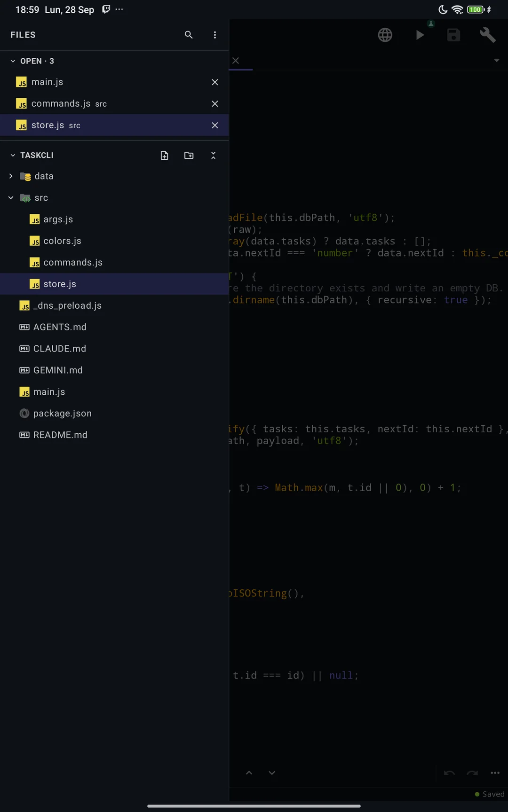The height and width of the screenshot is (812, 508).
Task: Close main.js in open files list
Action: (215, 82)
